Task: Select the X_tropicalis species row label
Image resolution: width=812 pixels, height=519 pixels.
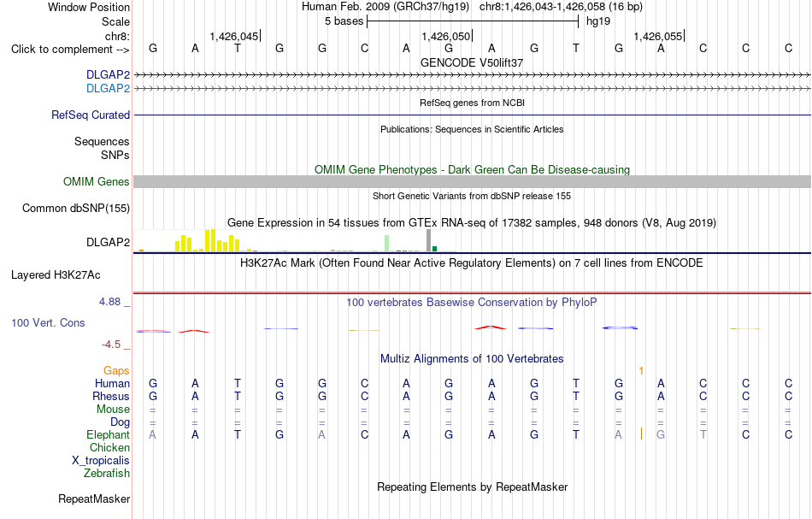Action: pos(101,461)
